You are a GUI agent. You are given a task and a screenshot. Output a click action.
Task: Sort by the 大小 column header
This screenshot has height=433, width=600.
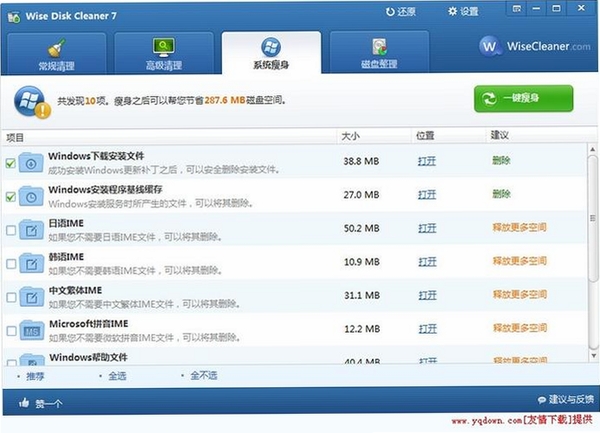coord(350,136)
